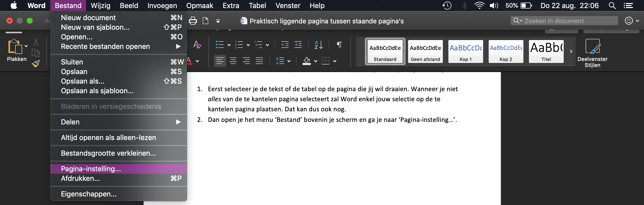This screenshot has height=205, width=644.
Task: Open the Invoegen menu in menu bar
Action: coord(162,6)
